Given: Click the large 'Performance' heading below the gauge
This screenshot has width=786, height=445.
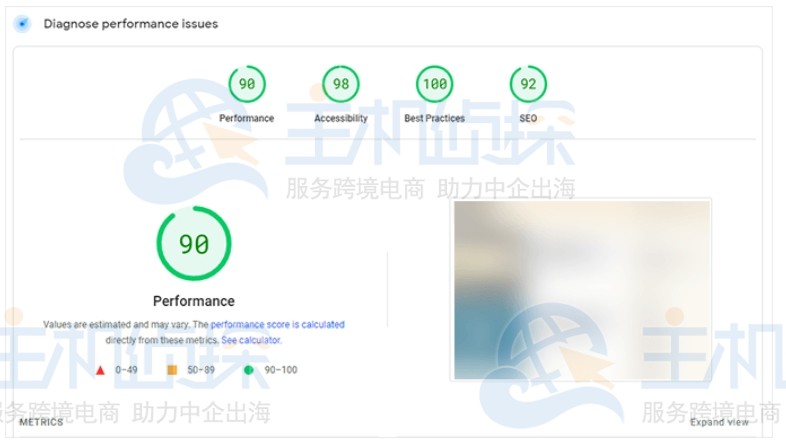Looking at the screenshot, I should click(x=194, y=301).
